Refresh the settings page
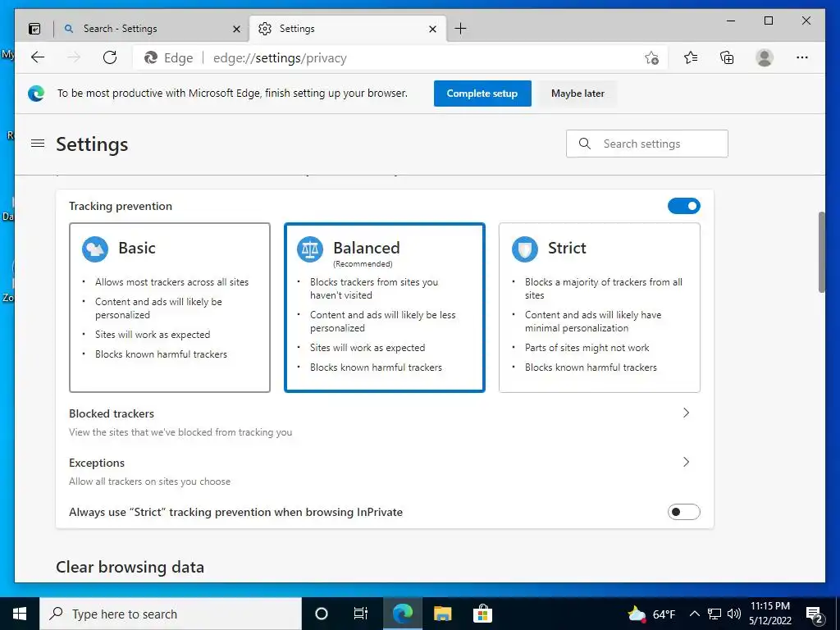Screen dimensions: 840x630 [110, 57]
